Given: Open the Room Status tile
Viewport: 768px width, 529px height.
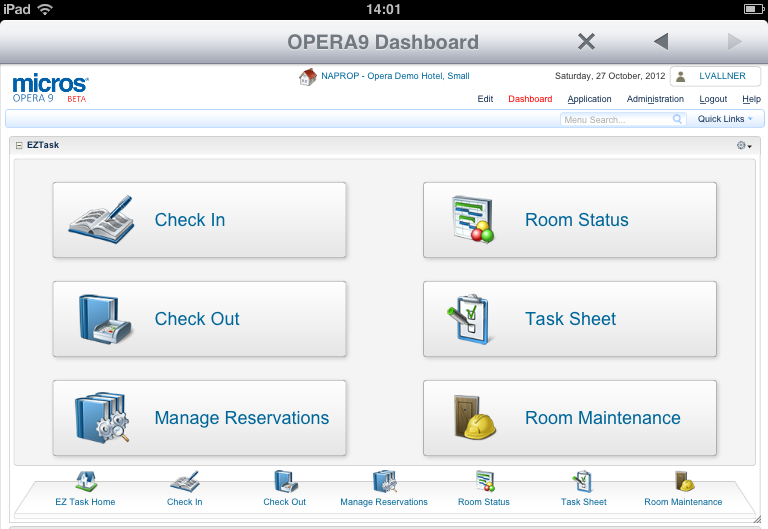Looking at the screenshot, I should click(x=570, y=220).
